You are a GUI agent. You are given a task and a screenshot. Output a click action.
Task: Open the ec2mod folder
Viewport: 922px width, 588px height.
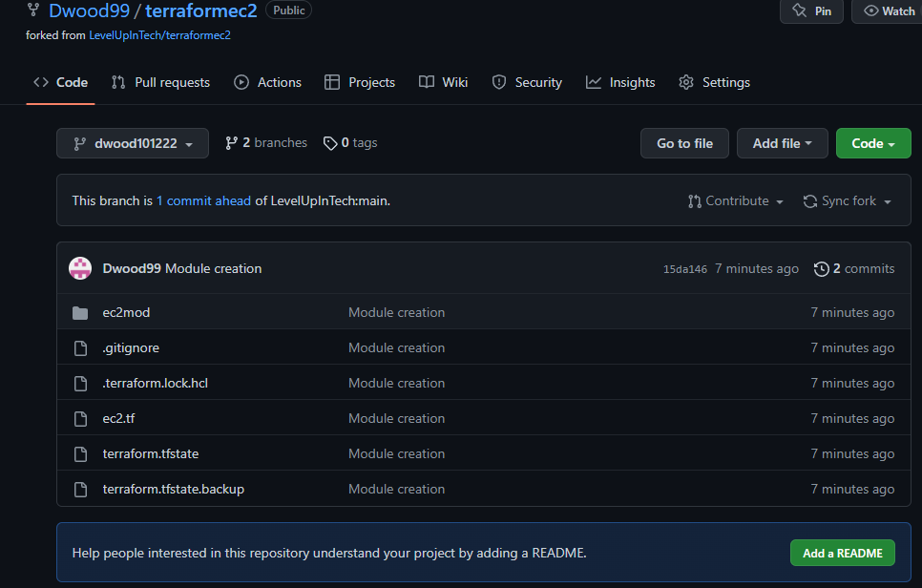point(126,313)
